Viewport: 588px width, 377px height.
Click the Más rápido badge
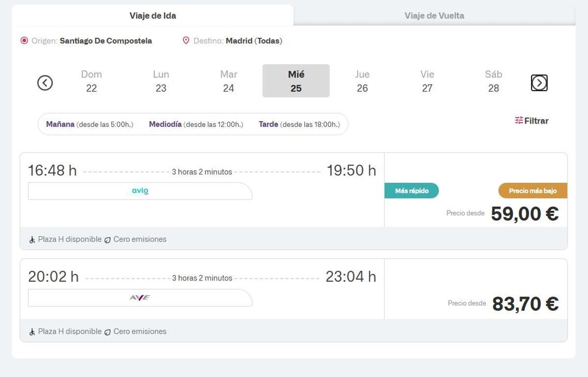412,191
